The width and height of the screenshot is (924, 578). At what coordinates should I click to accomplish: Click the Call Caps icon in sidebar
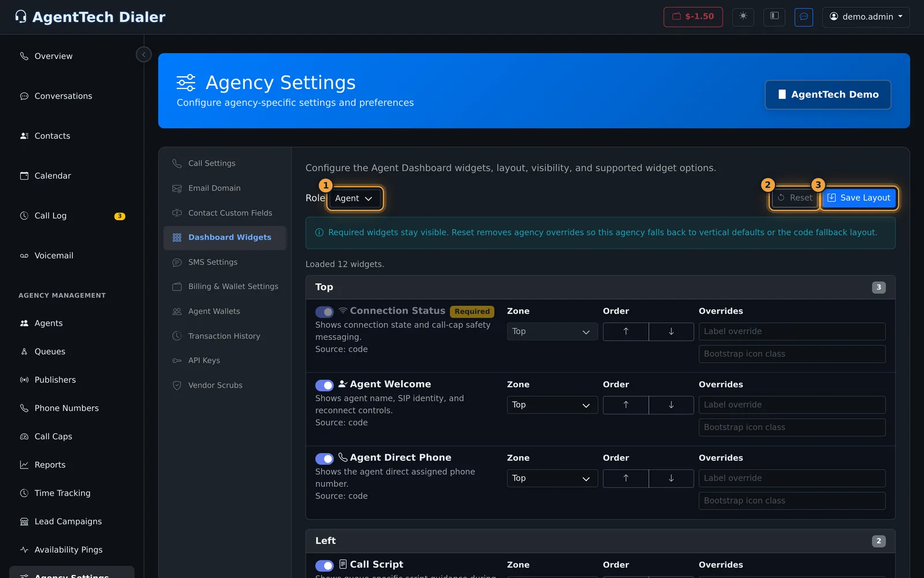(24, 436)
